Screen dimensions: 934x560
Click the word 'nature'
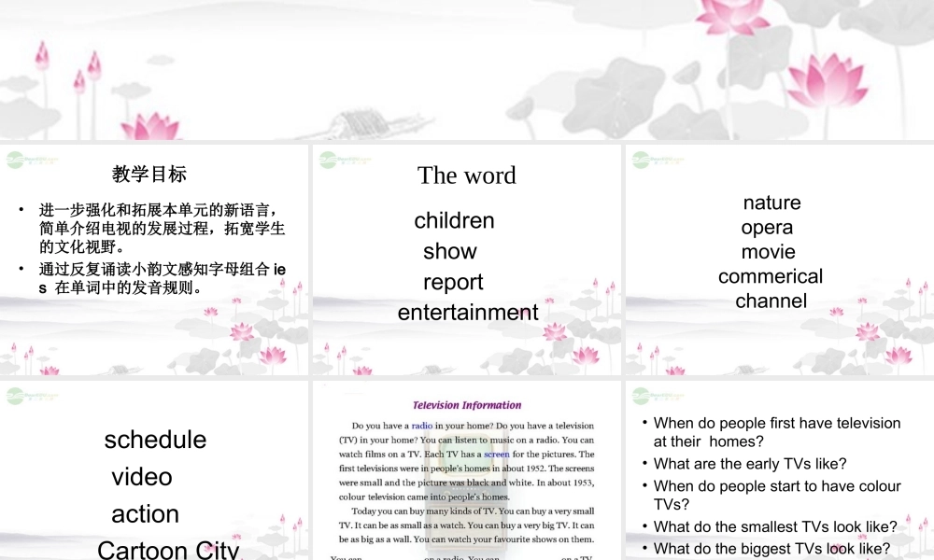click(771, 203)
